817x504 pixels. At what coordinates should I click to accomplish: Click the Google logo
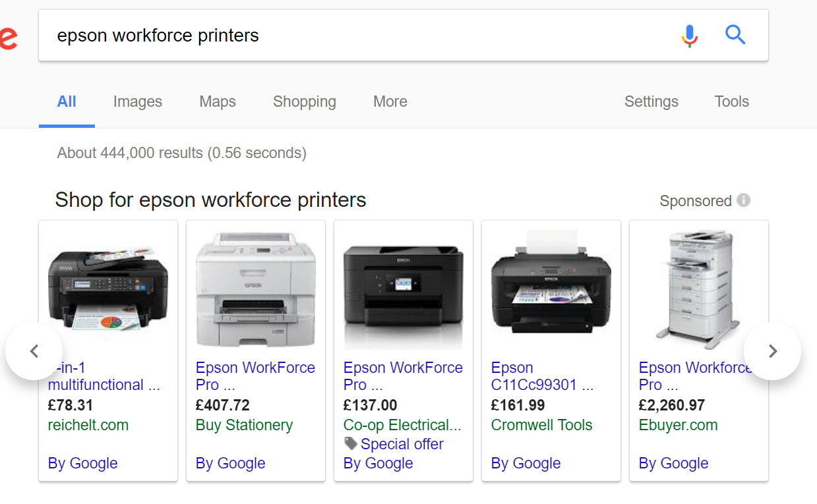coord(8,38)
